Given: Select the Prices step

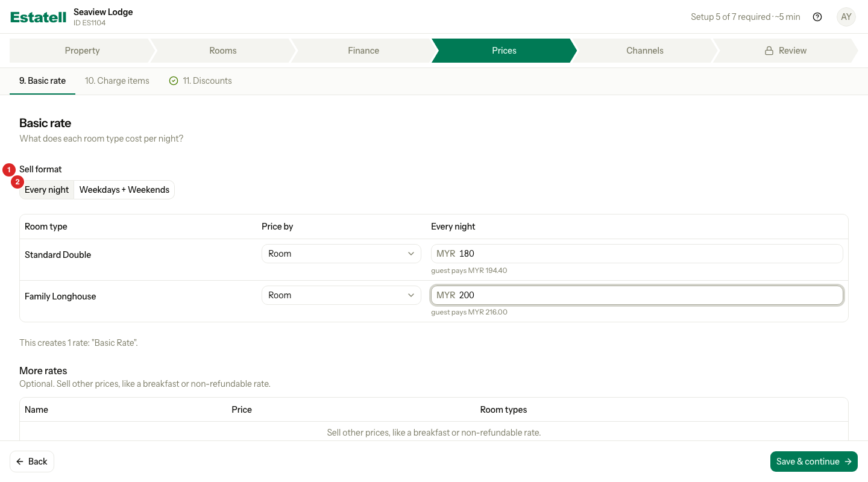Looking at the screenshot, I should (x=504, y=51).
